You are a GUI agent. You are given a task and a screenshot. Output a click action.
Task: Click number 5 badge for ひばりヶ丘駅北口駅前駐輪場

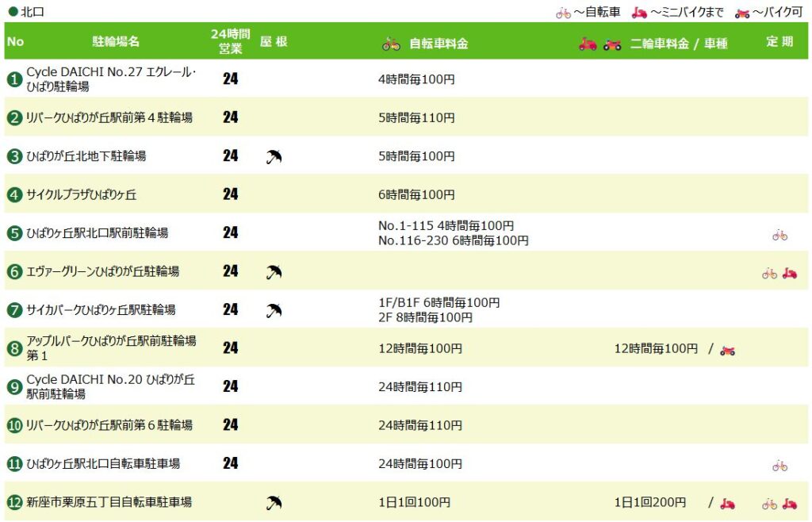tap(14, 233)
